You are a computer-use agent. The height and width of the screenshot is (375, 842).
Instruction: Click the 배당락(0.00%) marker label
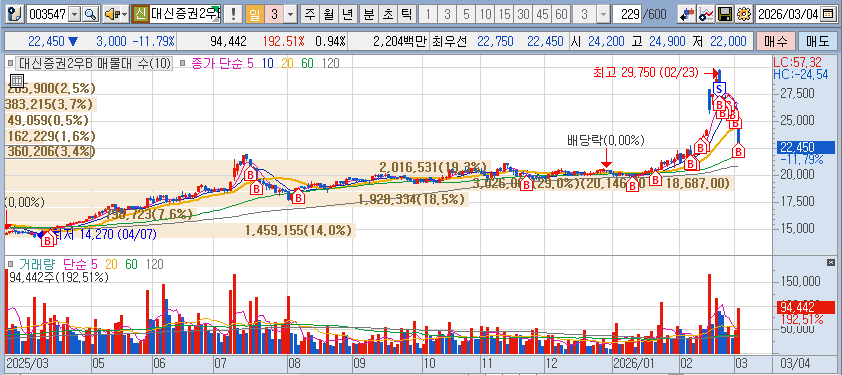click(x=605, y=141)
